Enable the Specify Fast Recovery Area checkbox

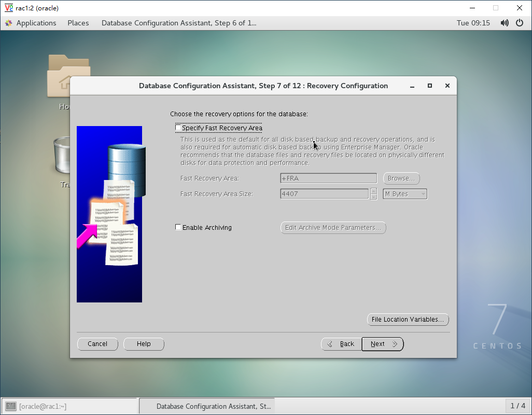tap(178, 128)
